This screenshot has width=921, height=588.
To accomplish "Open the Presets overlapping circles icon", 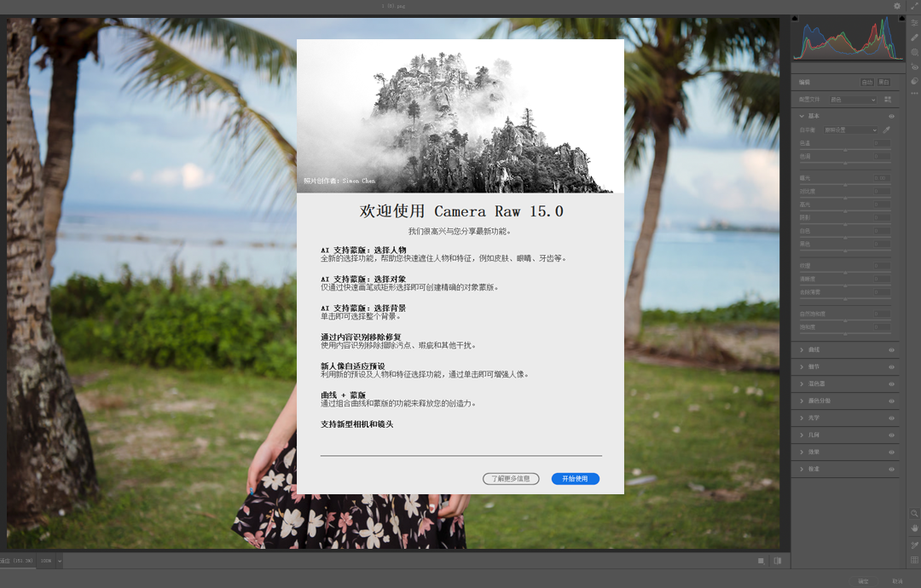I will 914,82.
